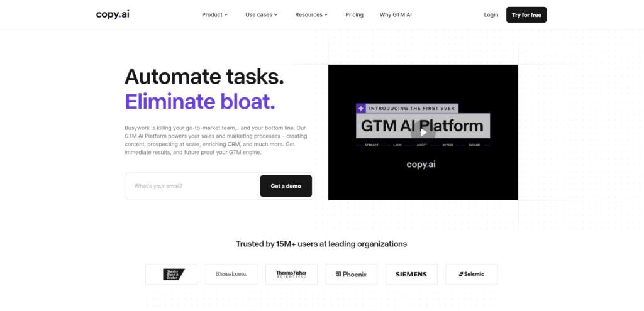
Task: Click the Busywork is killing paragraph
Action: (216, 140)
